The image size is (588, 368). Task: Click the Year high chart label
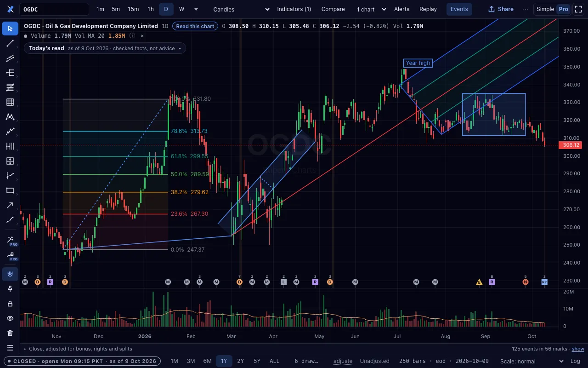coord(418,63)
